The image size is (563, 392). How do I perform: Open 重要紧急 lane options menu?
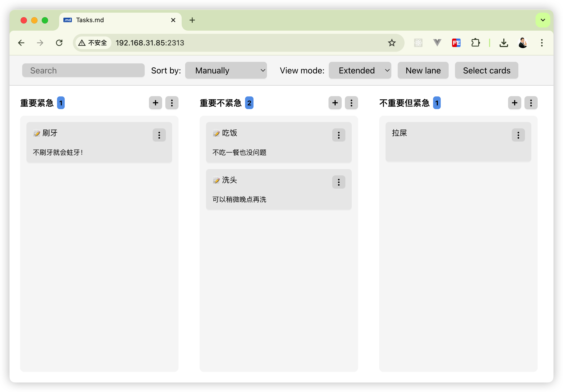point(172,103)
